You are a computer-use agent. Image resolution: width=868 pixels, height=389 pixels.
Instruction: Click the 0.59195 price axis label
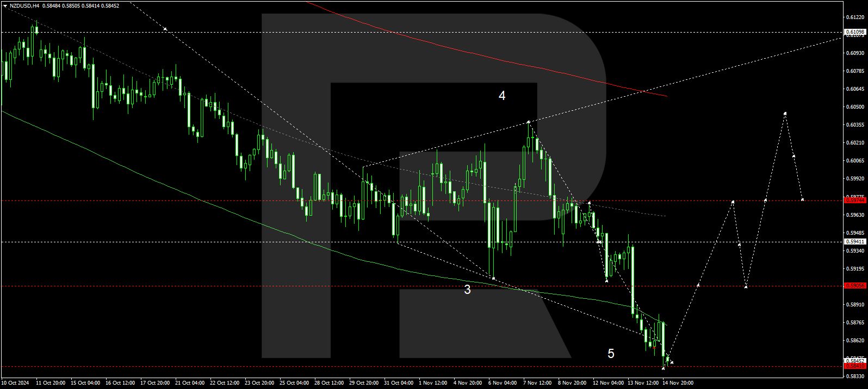point(855,269)
